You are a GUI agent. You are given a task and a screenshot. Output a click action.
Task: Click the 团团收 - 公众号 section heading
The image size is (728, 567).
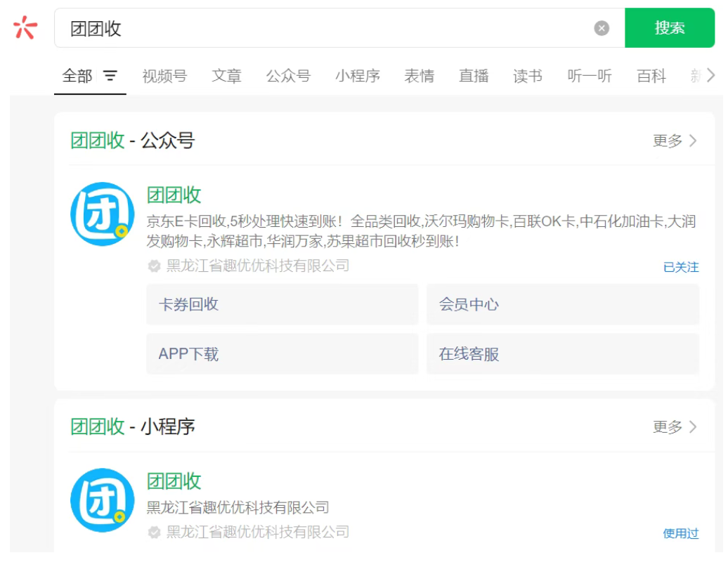(132, 141)
